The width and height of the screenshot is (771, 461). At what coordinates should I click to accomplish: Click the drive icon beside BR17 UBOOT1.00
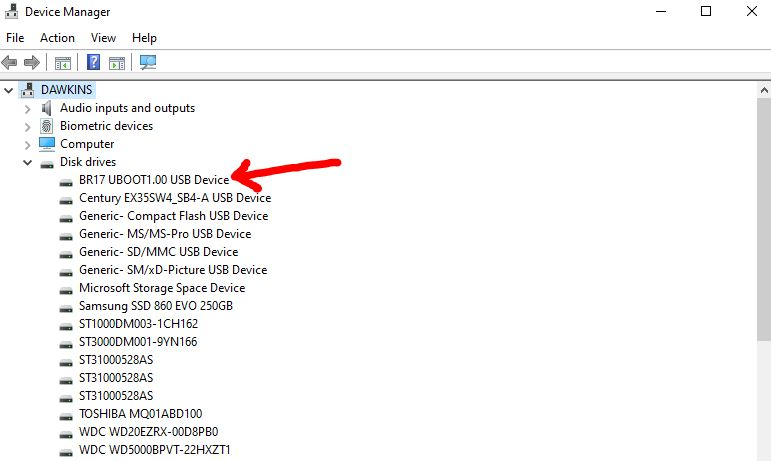[66, 182]
